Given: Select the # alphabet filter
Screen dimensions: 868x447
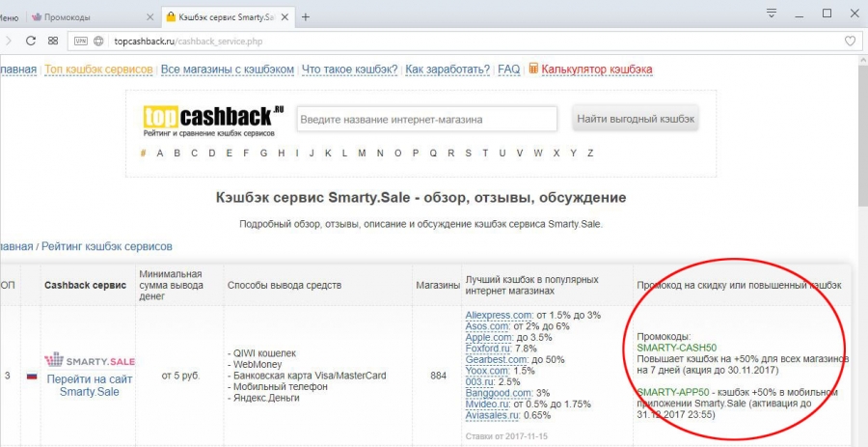Looking at the screenshot, I should (143, 154).
